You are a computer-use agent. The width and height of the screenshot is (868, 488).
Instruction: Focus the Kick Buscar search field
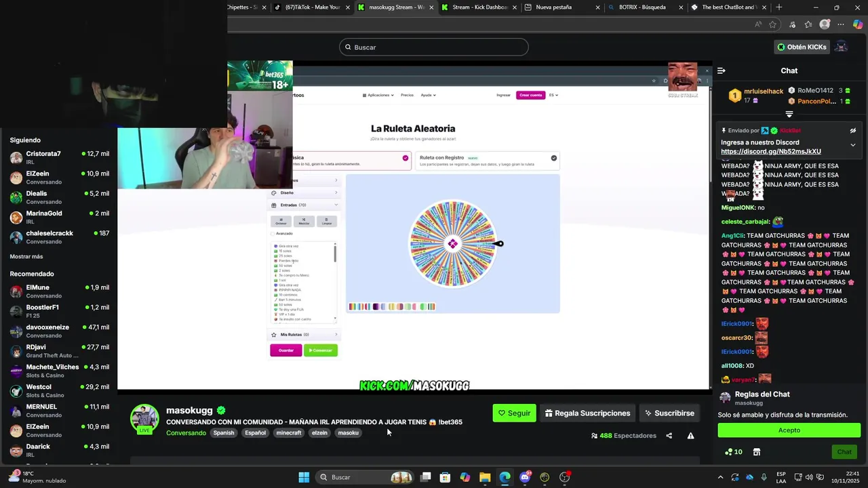[434, 47]
